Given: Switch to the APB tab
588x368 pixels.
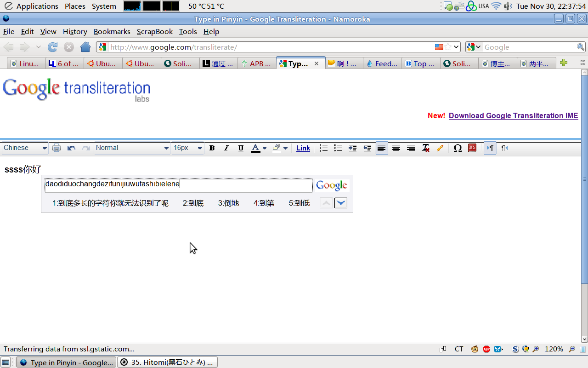Looking at the screenshot, I should (x=257, y=63).
